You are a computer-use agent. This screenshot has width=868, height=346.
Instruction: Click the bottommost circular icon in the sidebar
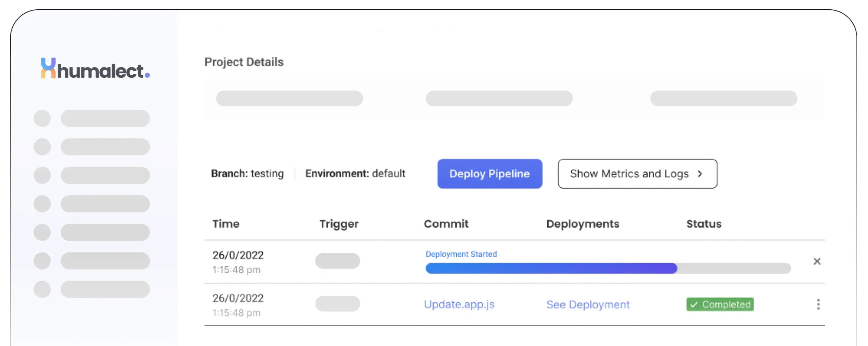coord(42,289)
